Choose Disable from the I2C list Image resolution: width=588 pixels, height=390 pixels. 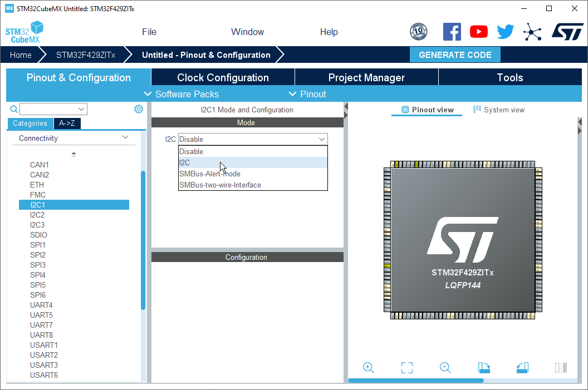[253, 151]
